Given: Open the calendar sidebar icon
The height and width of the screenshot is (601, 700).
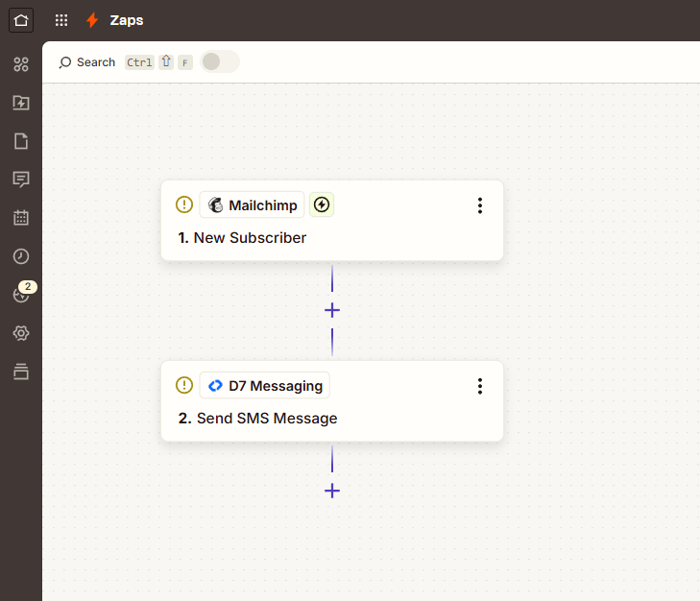Looking at the screenshot, I should (x=21, y=218).
